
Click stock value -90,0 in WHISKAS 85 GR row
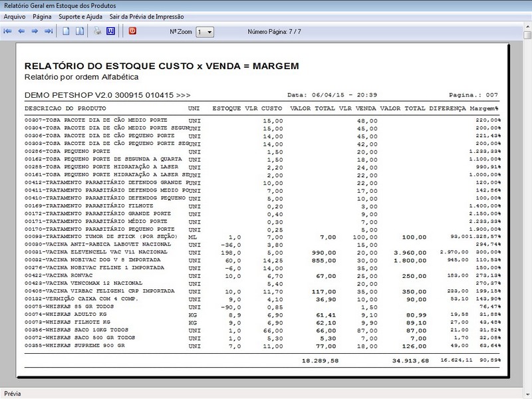pos(231,308)
